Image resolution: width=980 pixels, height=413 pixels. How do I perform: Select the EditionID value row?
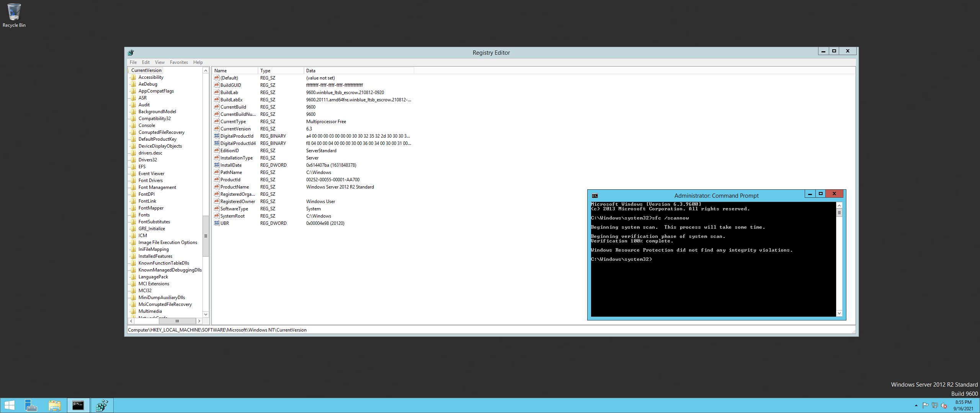[313, 151]
